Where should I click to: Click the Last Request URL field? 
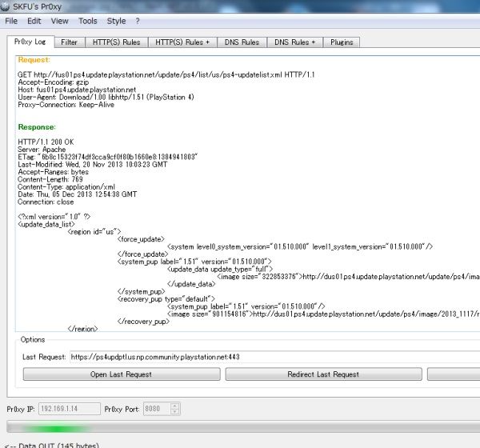274,357
